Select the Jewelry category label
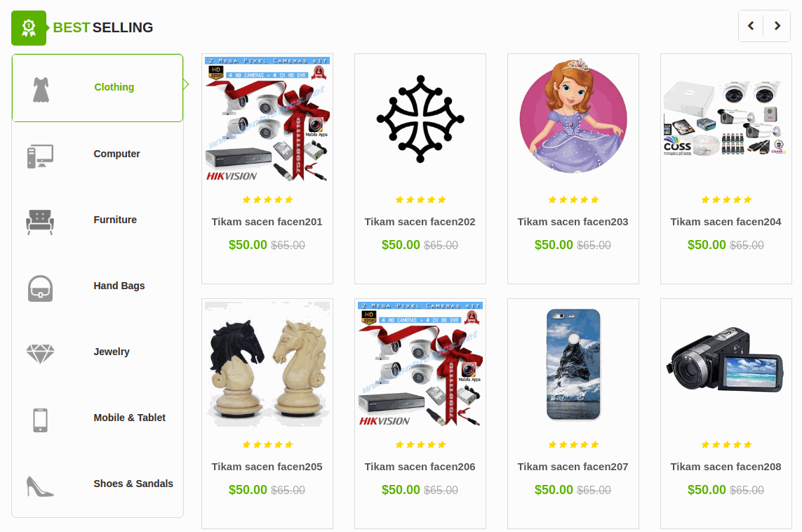 (112, 352)
